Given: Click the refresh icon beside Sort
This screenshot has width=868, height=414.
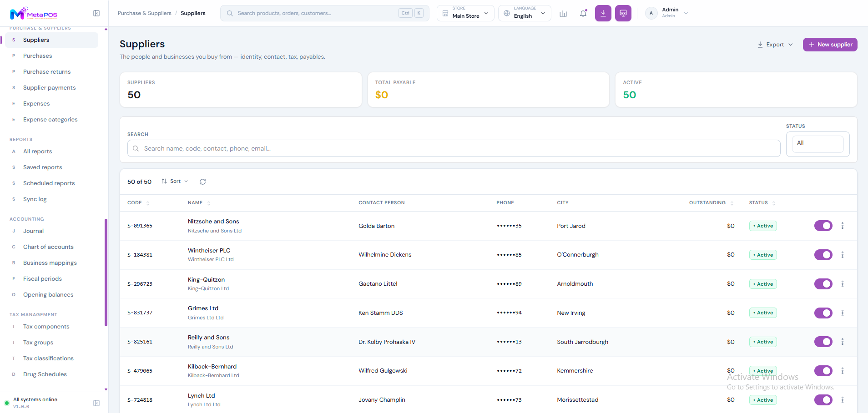Looking at the screenshot, I should click(x=203, y=182).
